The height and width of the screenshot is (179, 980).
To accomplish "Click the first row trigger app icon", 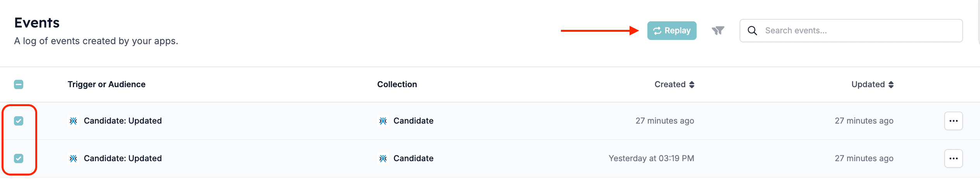I will tap(73, 121).
